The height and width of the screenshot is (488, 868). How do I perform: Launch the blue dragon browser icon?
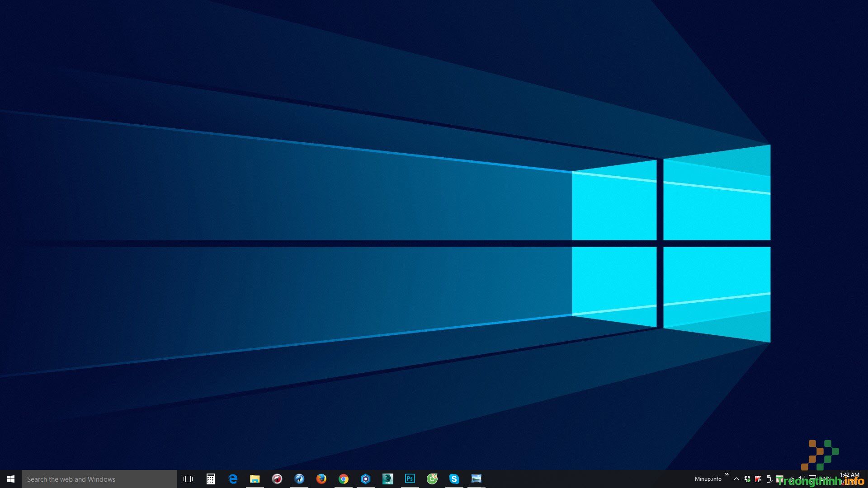299,479
